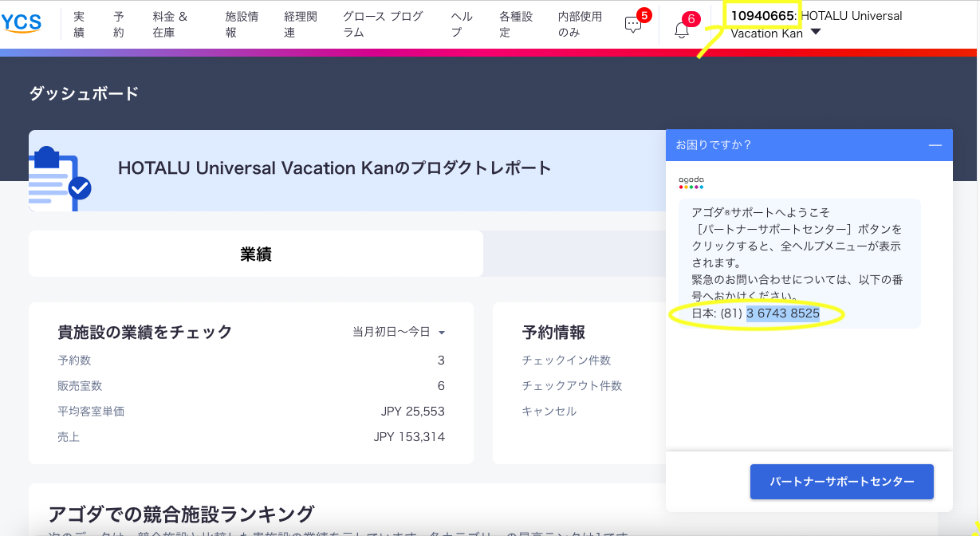Screen dimensions: 980x536
Task: Expand the property account dropdown arrow
Action: pos(815,33)
